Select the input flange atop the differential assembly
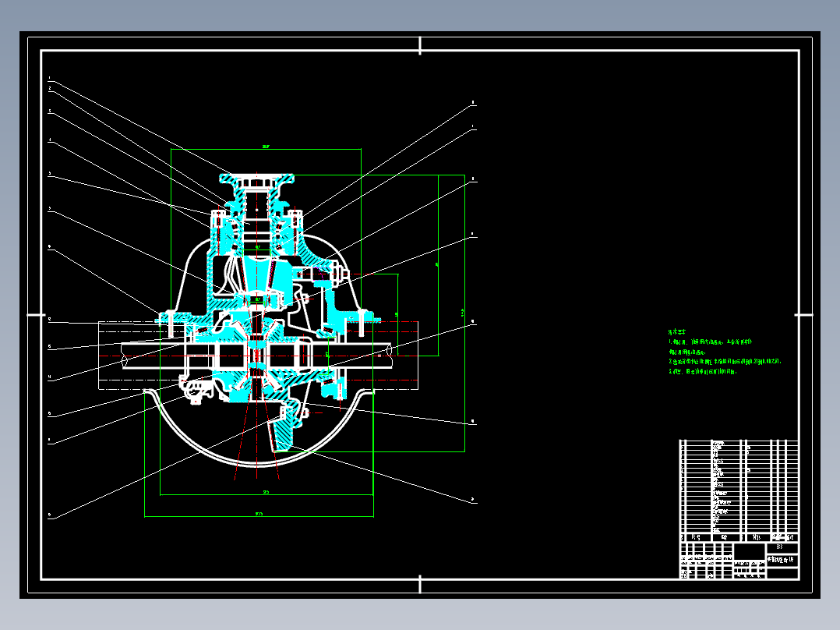840x630 pixels. click(256, 179)
